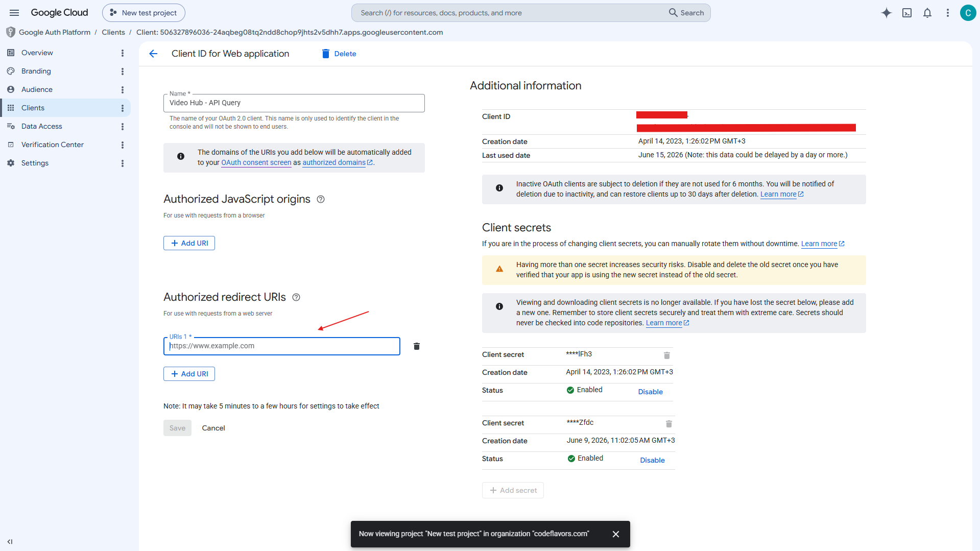Click the Cancel button
980x551 pixels.
coord(213,428)
